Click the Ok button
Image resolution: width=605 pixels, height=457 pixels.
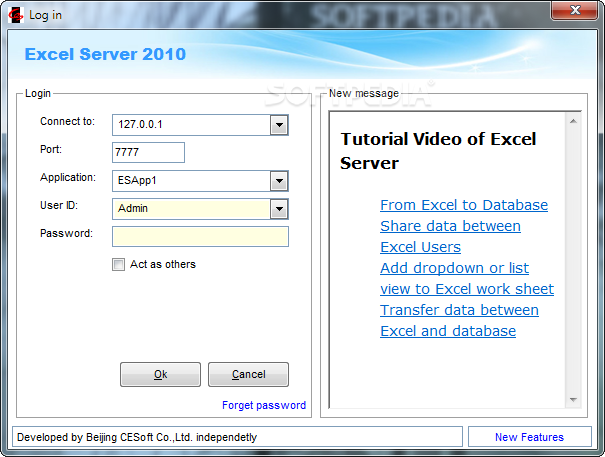pos(160,374)
